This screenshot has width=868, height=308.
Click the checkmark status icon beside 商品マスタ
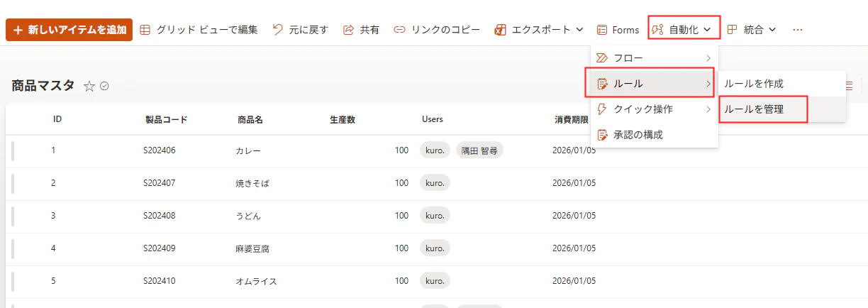[105, 87]
